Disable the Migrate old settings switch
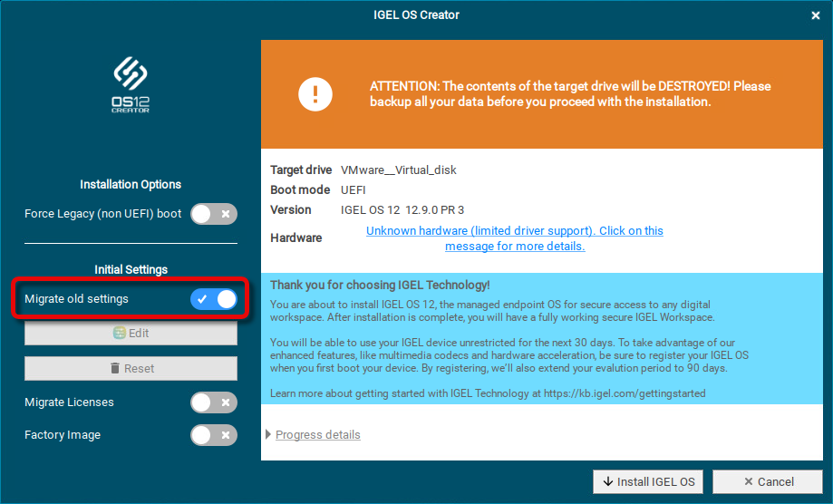The height and width of the screenshot is (504, 833). 214,299
